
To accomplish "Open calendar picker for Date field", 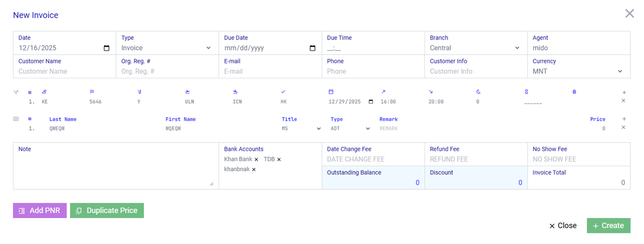I will pyautogui.click(x=107, y=48).
